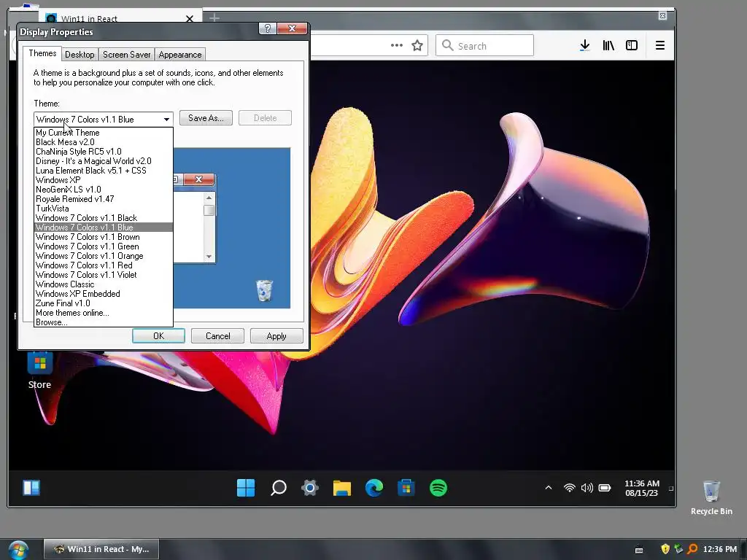
Task: Click the Win11 battery tray icon
Action: click(x=605, y=488)
